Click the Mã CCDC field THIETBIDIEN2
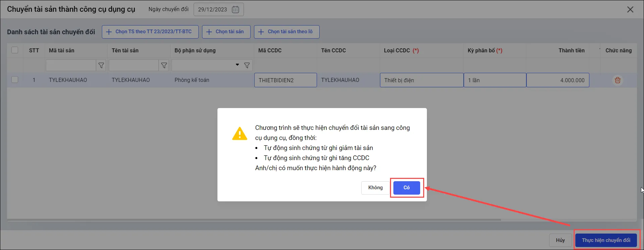This screenshot has width=644, height=250. [x=285, y=80]
